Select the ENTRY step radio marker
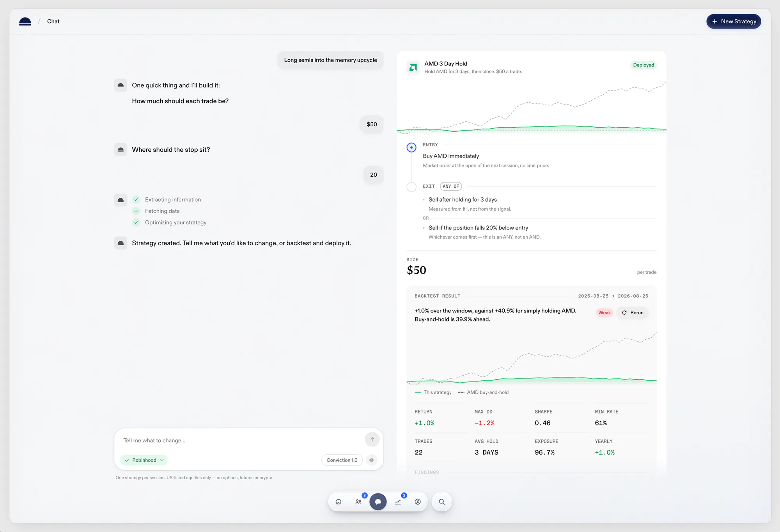Screen dimensions: 780x532 click(411, 147)
